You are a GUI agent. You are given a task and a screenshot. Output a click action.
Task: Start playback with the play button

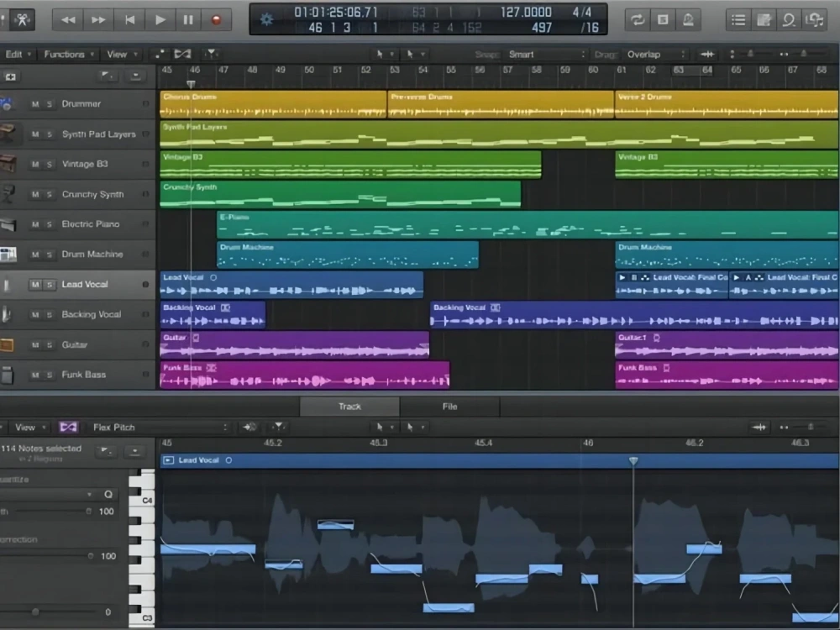pyautogui.click(x=160, y=20)
